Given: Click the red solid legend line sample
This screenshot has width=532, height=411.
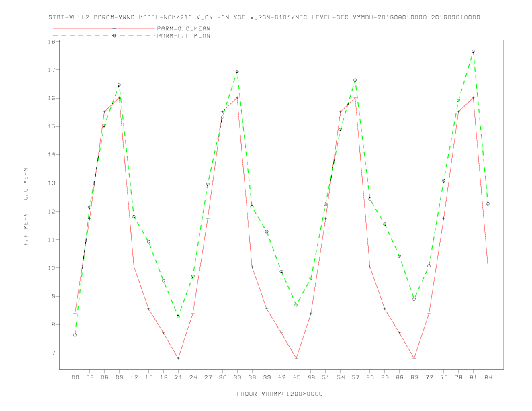Looking at the screenshot, I should [x=104, y=28].
